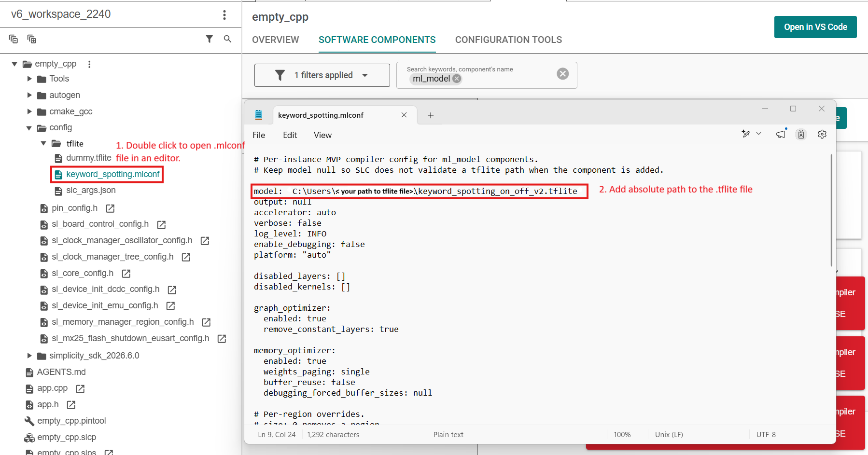Open the Notepad View menu
This screenshot has width=868, height=455.
[x=322, y=135]
